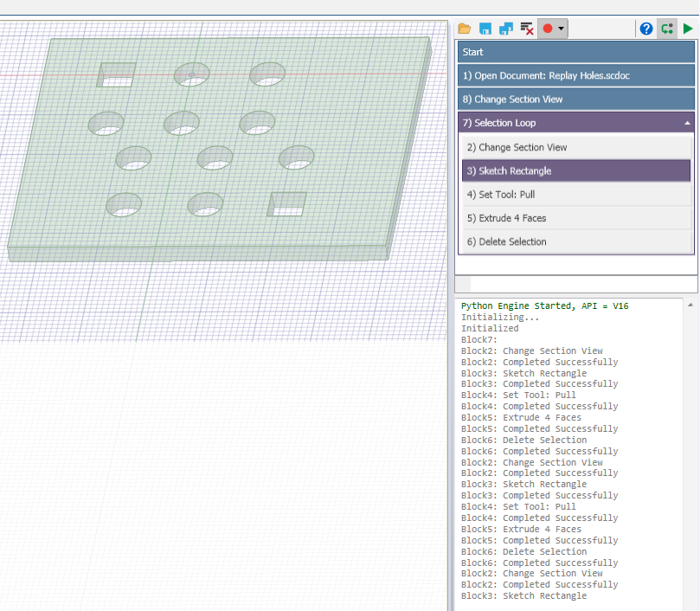This screenshot has height=611, width=700.
Task: Save the script with the disk icon
Action: [485, 29]
